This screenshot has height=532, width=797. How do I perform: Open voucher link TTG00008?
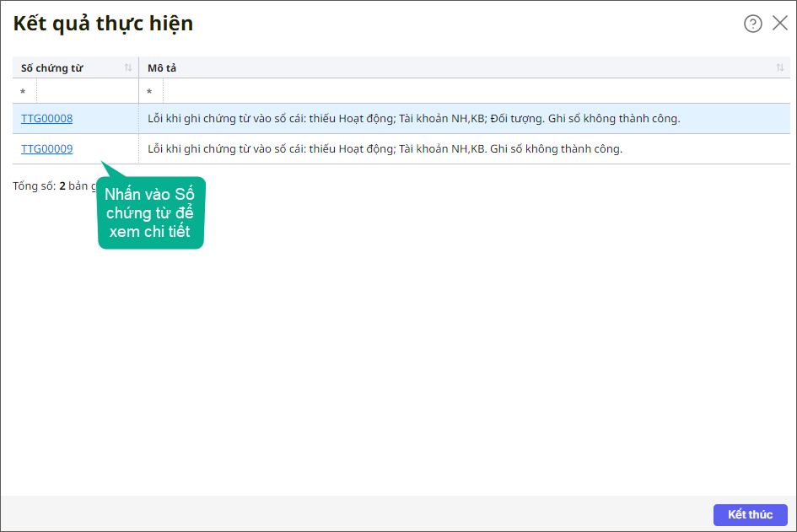pos(47,119)
